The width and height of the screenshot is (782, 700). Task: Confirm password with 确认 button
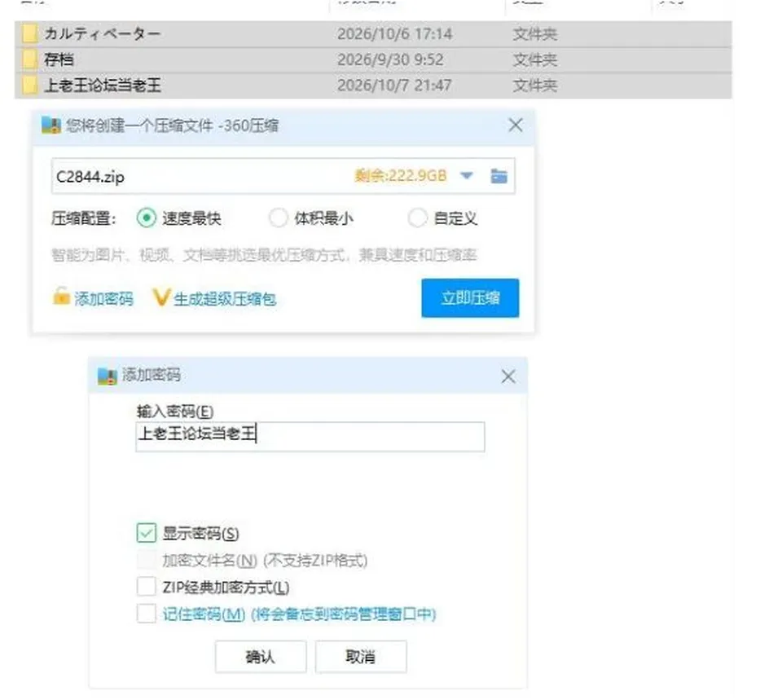pos(261,657)
